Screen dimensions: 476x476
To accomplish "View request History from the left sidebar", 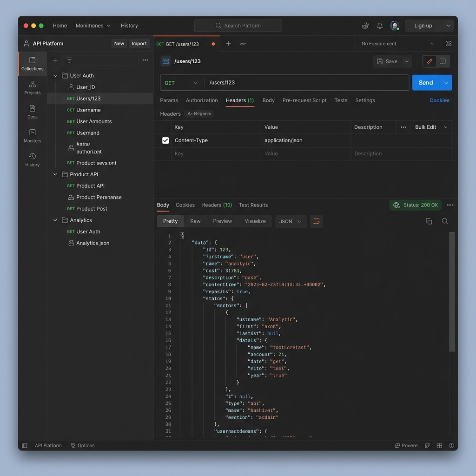I will [x=32, y=159].
